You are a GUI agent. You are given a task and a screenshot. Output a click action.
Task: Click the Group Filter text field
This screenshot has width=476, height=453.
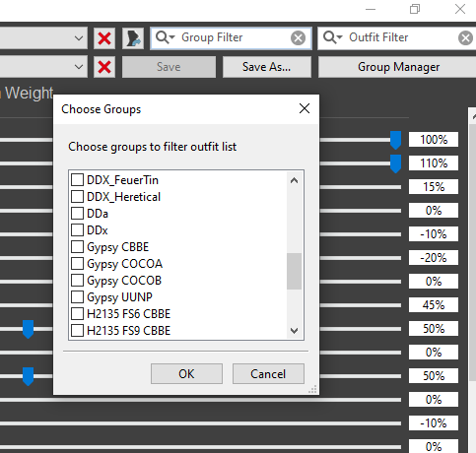(x=231, y=38)
